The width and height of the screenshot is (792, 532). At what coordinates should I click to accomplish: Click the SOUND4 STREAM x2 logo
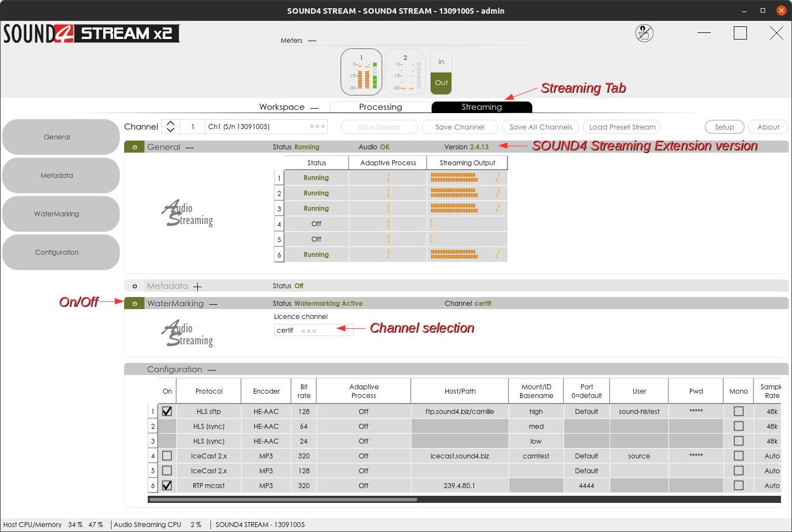point(91,33)
